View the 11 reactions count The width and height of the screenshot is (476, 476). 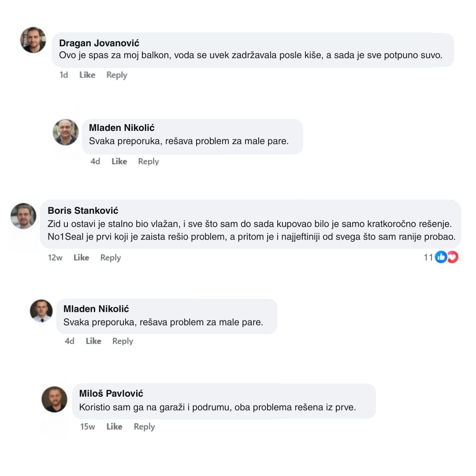428,257
